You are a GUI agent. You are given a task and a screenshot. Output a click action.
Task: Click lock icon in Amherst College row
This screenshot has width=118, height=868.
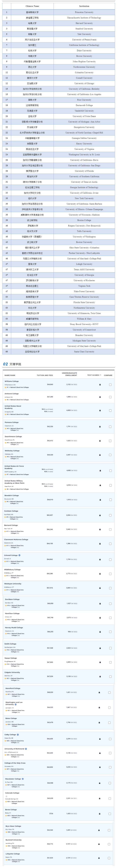pos(100,397)
